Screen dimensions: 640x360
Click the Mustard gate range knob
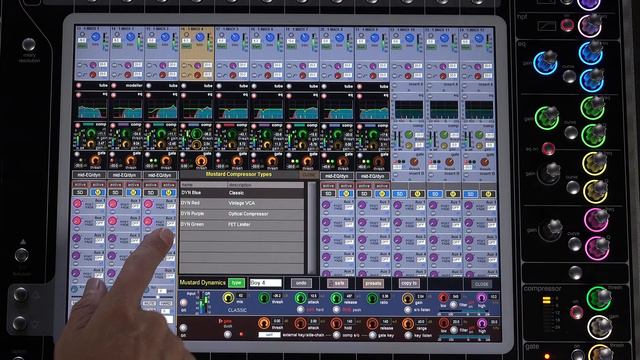click(407, 324)
